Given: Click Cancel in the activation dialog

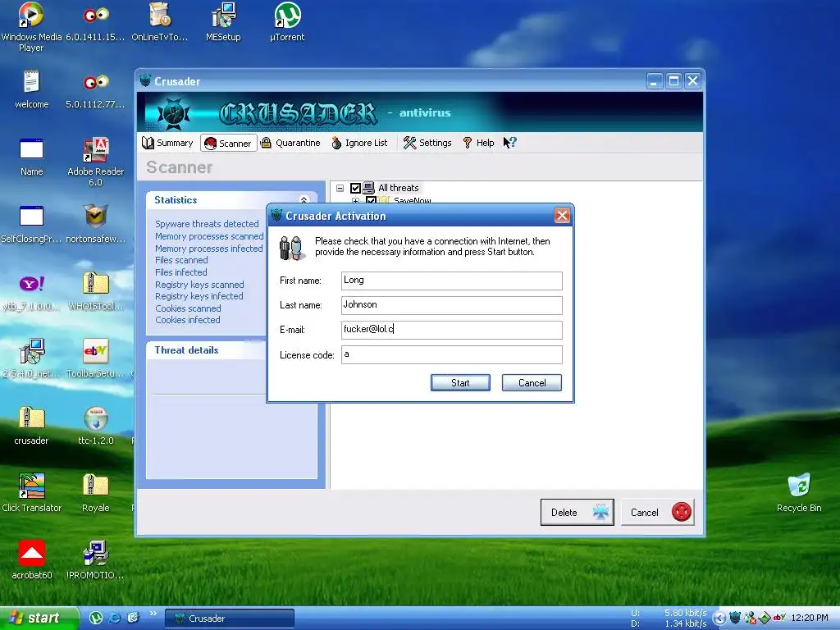Looking at the screenshot, I should point(532,382).
